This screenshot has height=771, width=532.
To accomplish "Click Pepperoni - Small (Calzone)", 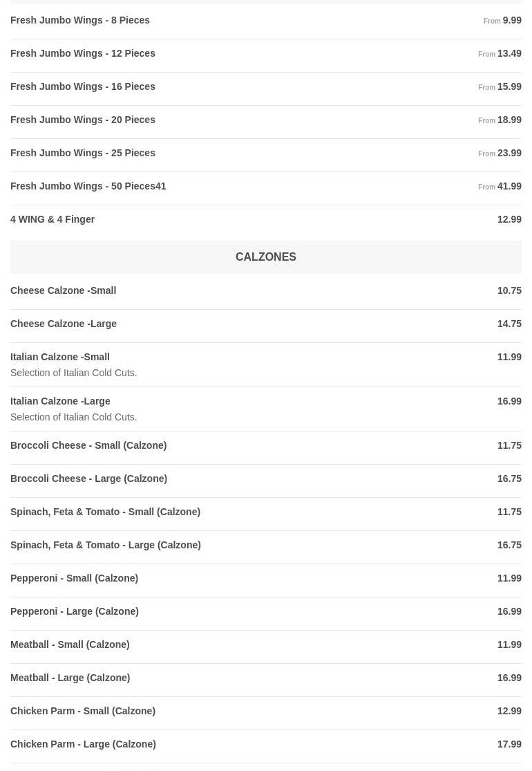I will (x=74, y=578).
